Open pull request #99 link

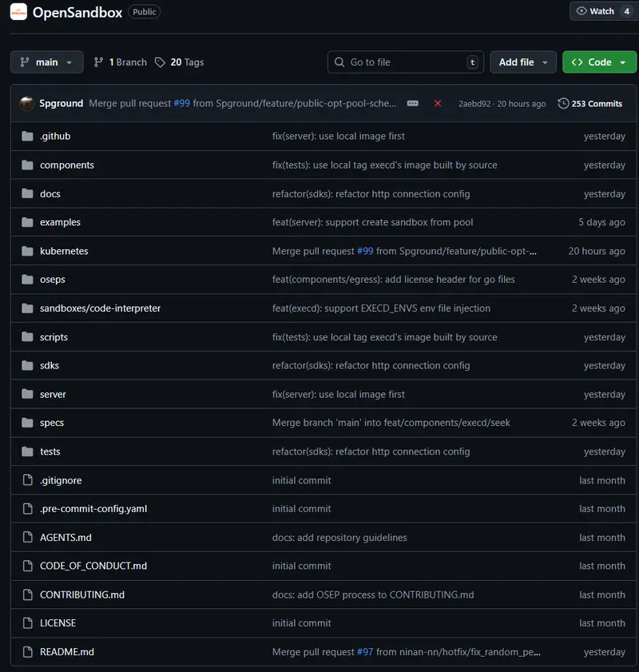pyautogui.click(x=183, y=103)
